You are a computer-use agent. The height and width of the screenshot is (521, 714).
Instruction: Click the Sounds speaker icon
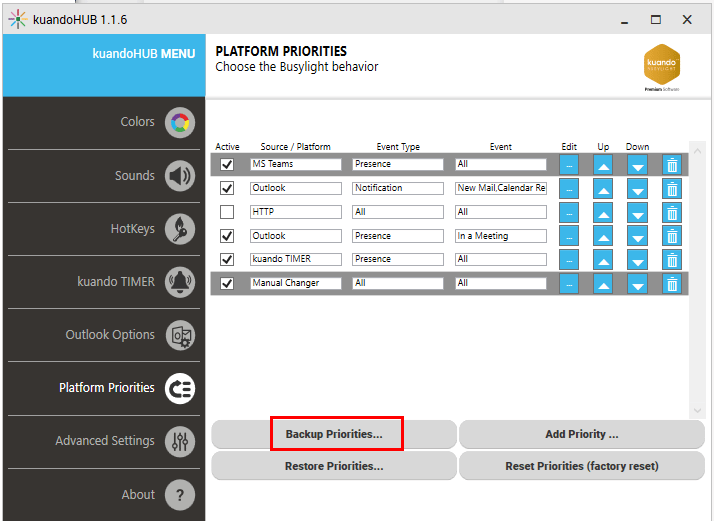click(x=180, y=176)
